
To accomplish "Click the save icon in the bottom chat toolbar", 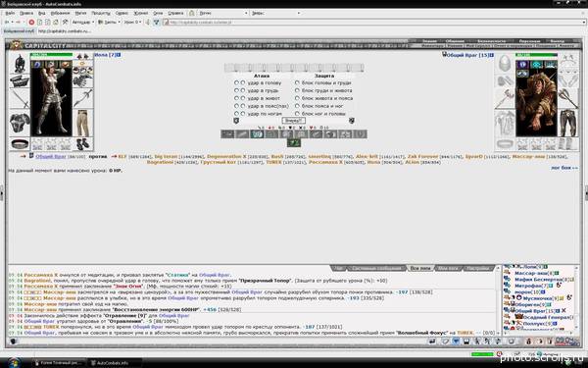I will coord(466,341).
